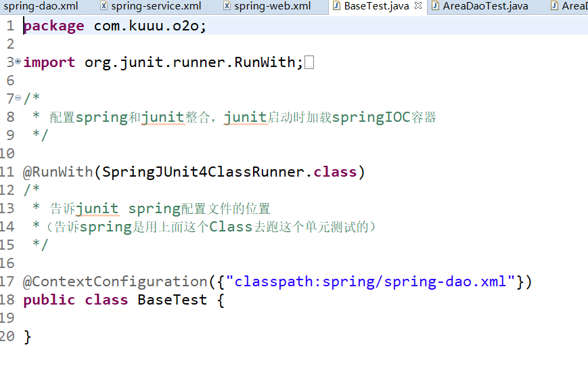Click the XML file icon of spring-service.xml
The image size is (588, 379).
(104, 6)
